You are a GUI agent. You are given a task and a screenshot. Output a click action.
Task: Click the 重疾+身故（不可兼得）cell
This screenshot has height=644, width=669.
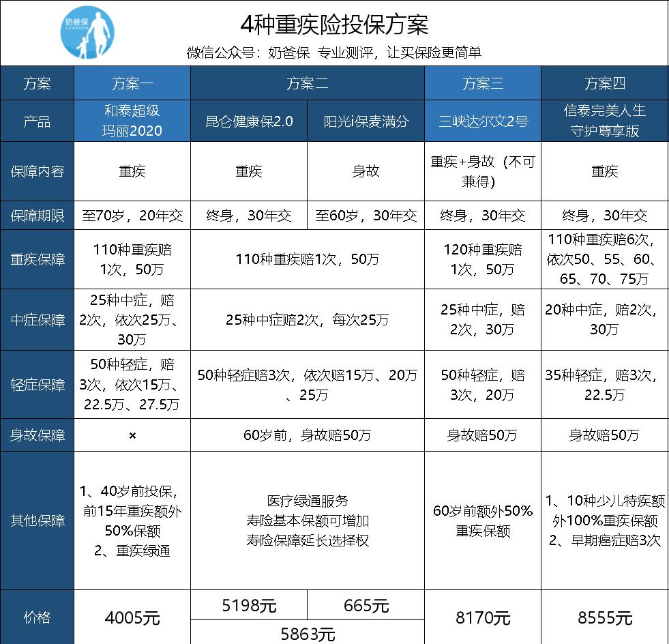[483, 171]
